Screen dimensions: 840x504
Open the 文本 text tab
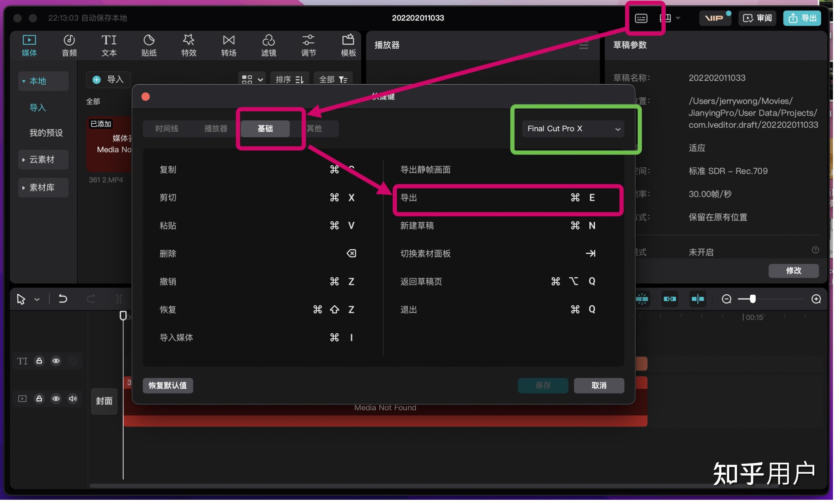(110, 46)
